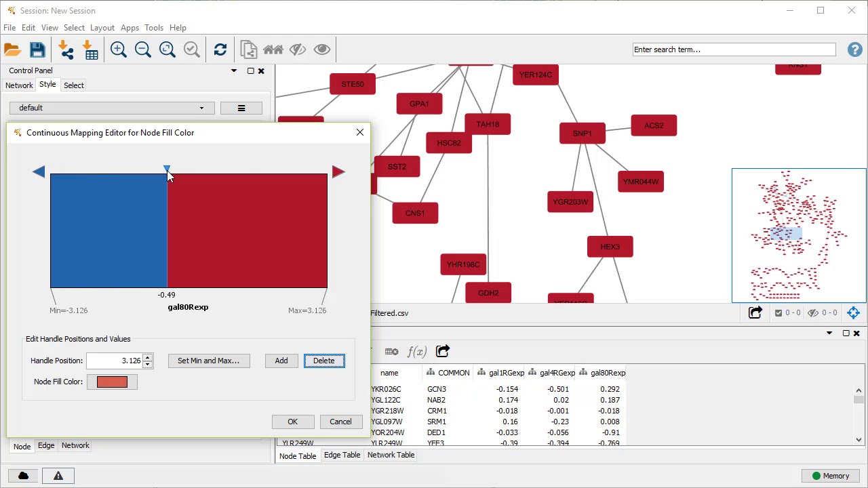868x488 pixels.
Task: Export table icon in Table Panel
Action: pyautogui.click(x=442, y=351)
